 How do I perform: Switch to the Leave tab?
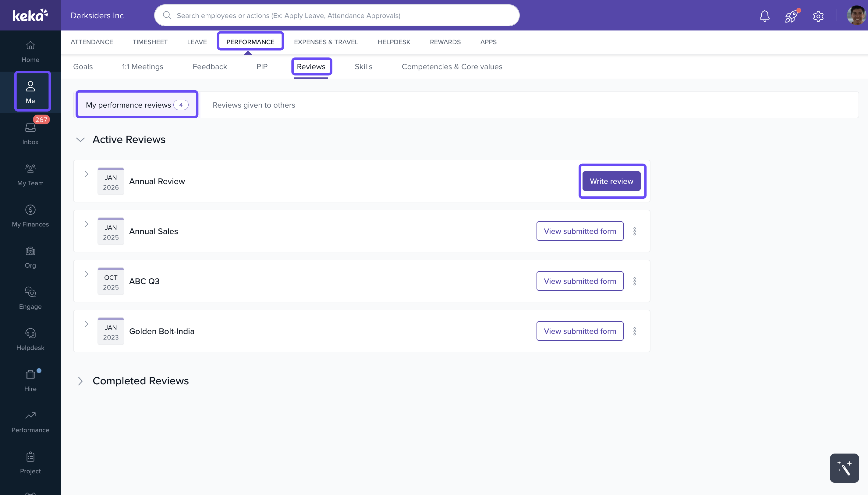197,42
